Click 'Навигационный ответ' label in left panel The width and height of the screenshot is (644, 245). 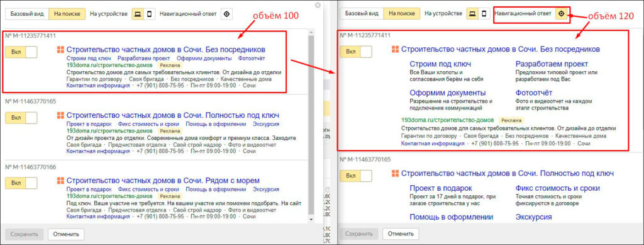(x=188, y=14)
